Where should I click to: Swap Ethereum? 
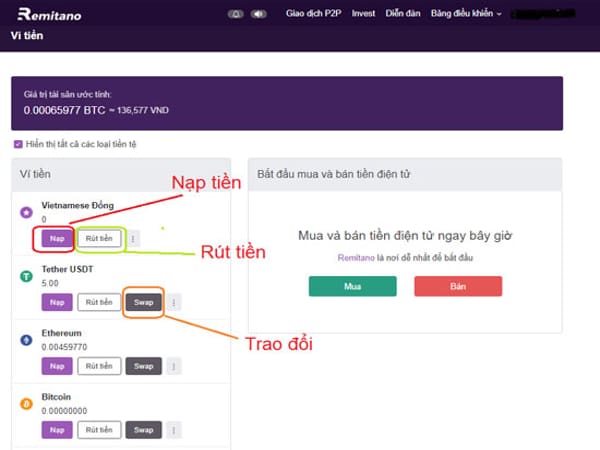point(143,367)
